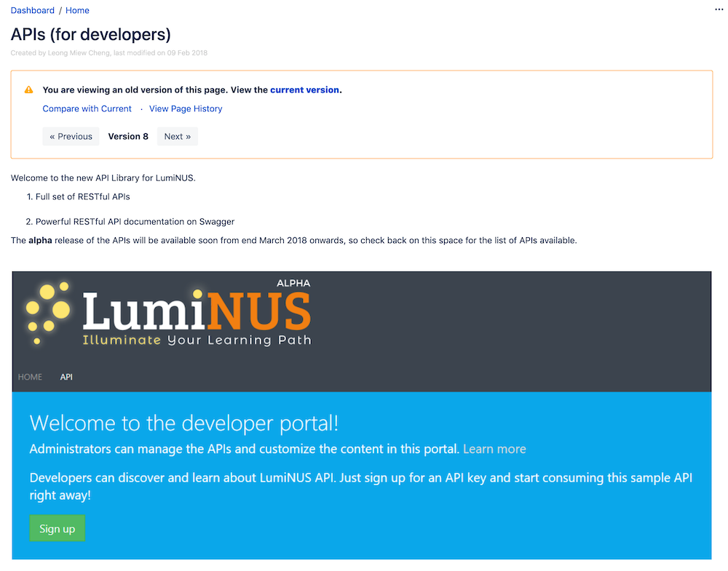The width and height of the screenshot is (728, 571).
Task: Click "Administrators can manage the APIs" sentence
Action: point(244,449)
